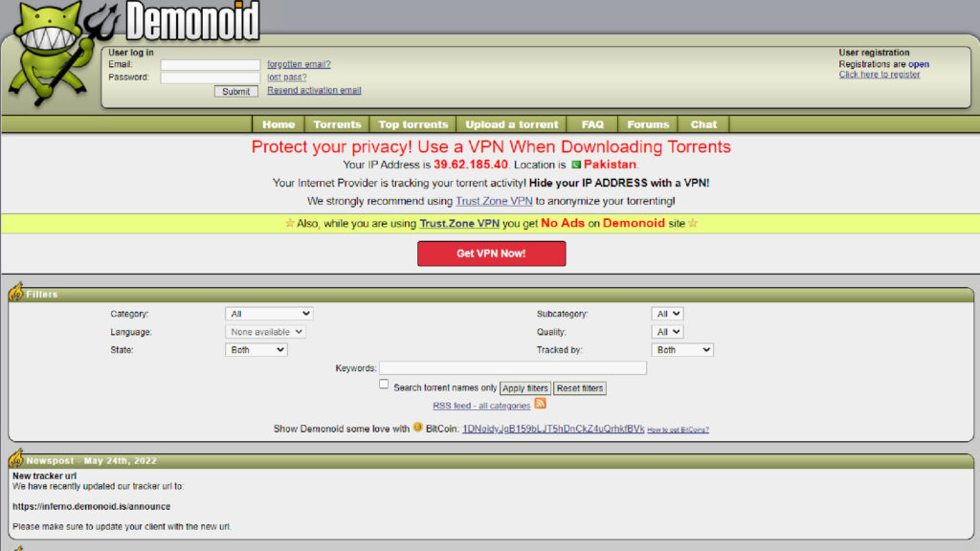Click the Submit login button
The width and height of the screenshot is (980, 551).
tap(236, 91)
